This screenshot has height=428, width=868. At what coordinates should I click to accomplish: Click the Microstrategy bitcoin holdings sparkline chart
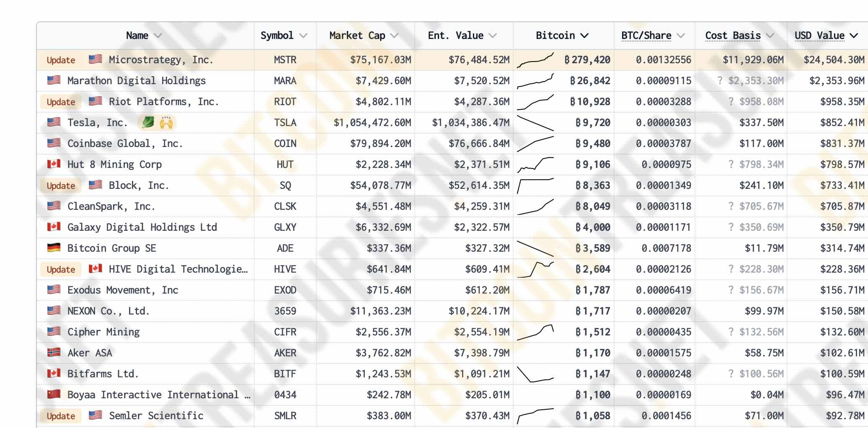[x=535, y=60]
